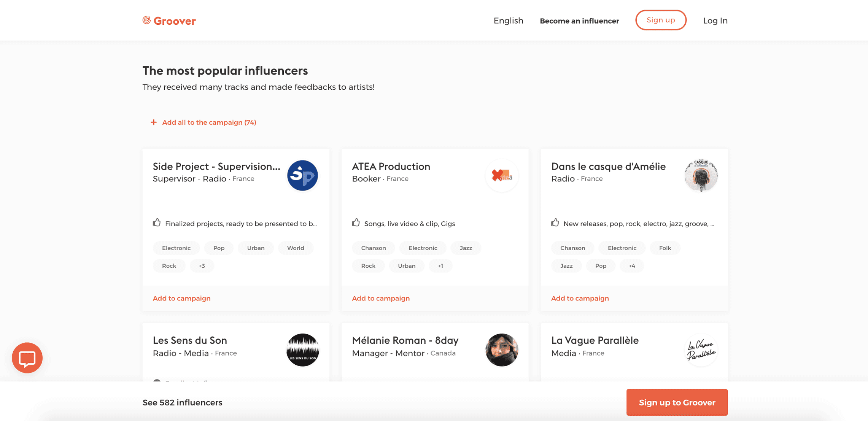
Task: Click Become an influencer menu option
Action: click(x=579, y=20)
